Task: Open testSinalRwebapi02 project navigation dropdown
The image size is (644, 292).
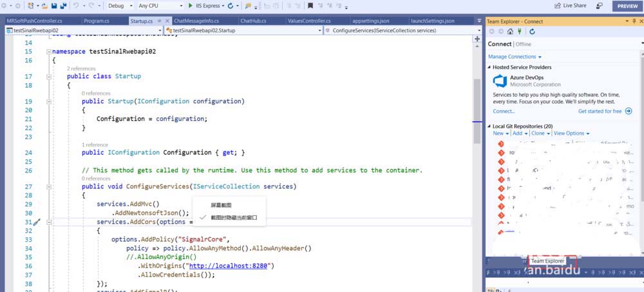Action: pyautogui.click(x=160, y=30)
